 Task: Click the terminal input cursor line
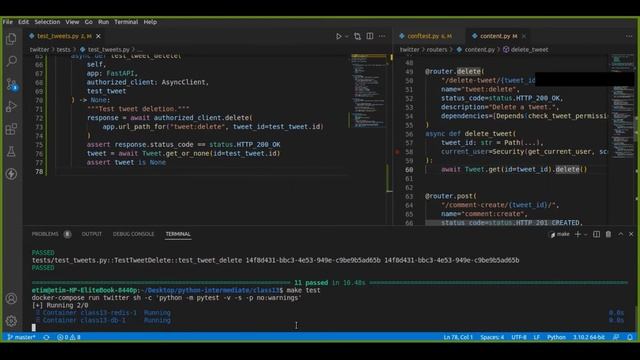point(33,327)
